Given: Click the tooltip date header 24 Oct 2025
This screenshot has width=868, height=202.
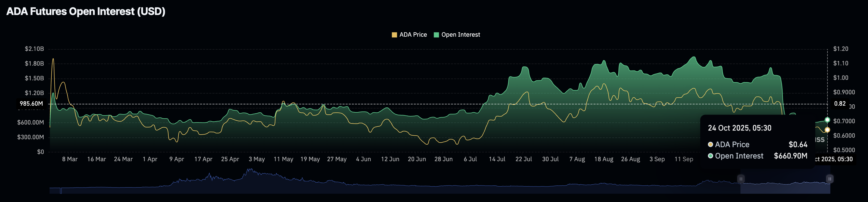Looking at the screenshot, I should pyautogui.click(x=739, y=128).
